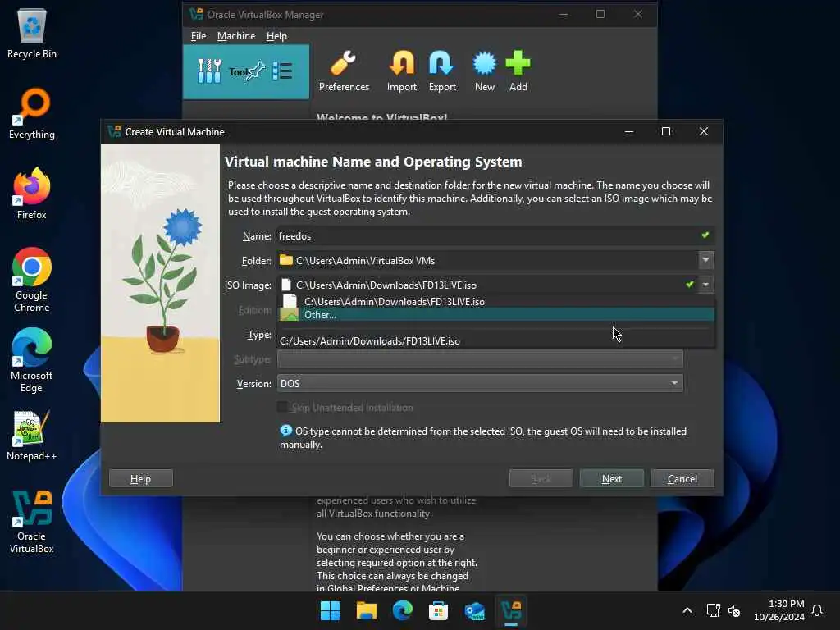This screenshot has width=840, height=630.
Task: Click the Add machine icon
Action: (518, 71)
